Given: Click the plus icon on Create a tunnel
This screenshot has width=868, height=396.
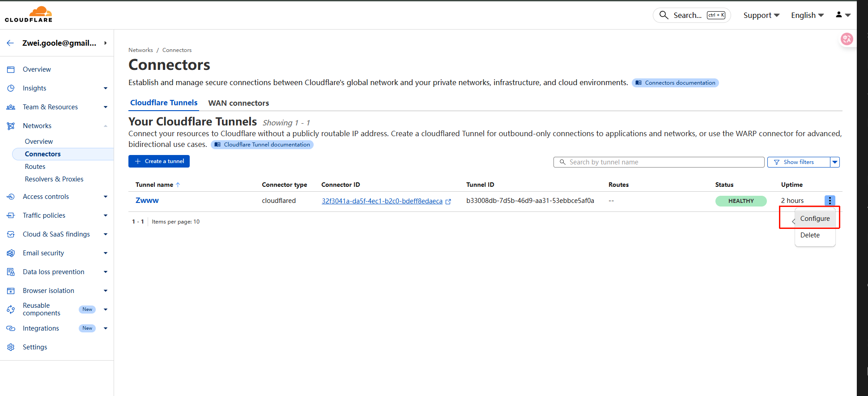Looking at the screenshot, I should [x=138, y=161].
